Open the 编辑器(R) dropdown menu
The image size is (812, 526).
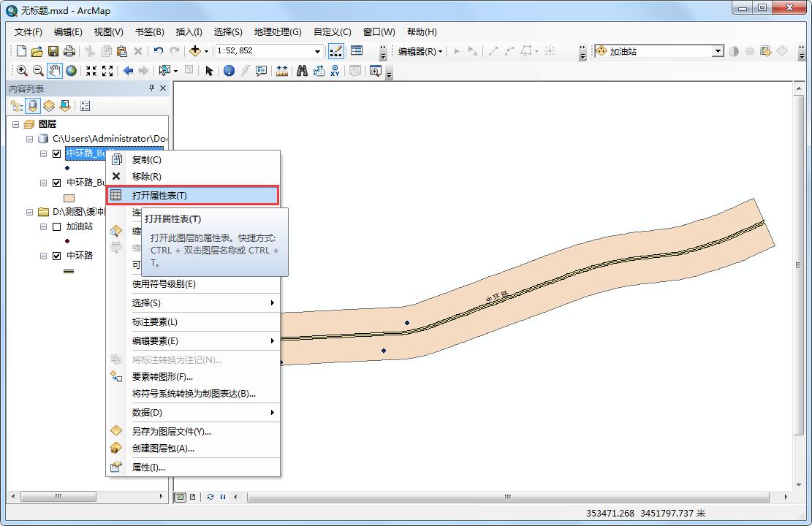point(420,51)
